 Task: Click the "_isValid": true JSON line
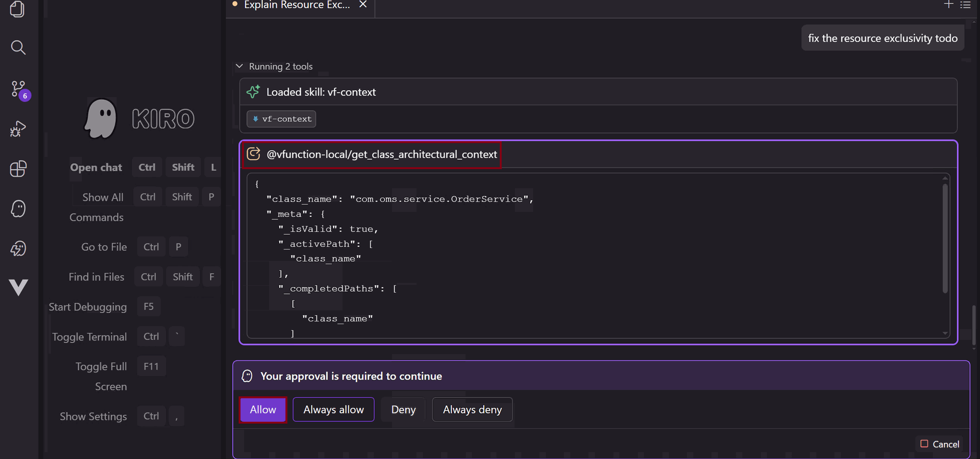[x=328, y=229]
